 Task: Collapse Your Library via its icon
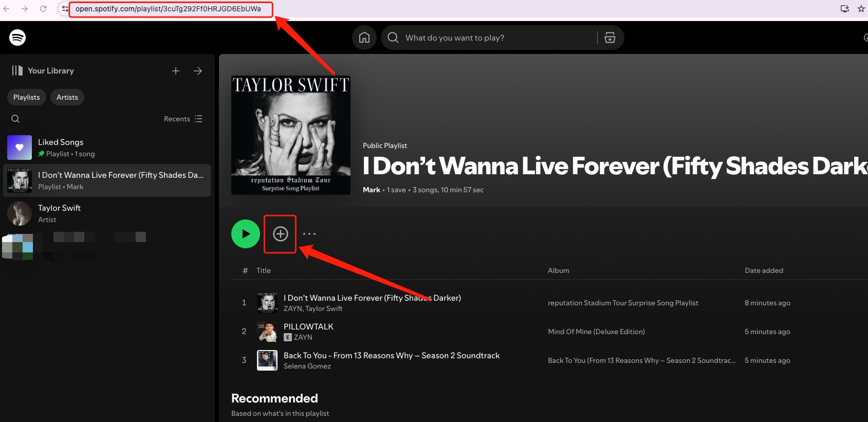tap(17, 70)
